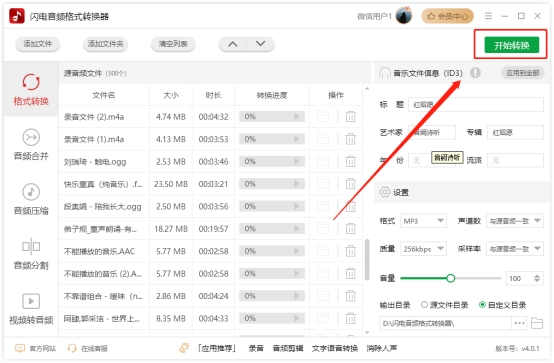
Task: Open the 视频转音频 sidebar section
Action: point(31,309)
